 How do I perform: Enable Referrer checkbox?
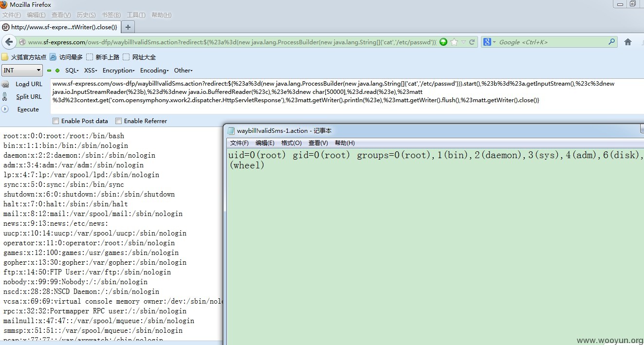tap(118, 121)
